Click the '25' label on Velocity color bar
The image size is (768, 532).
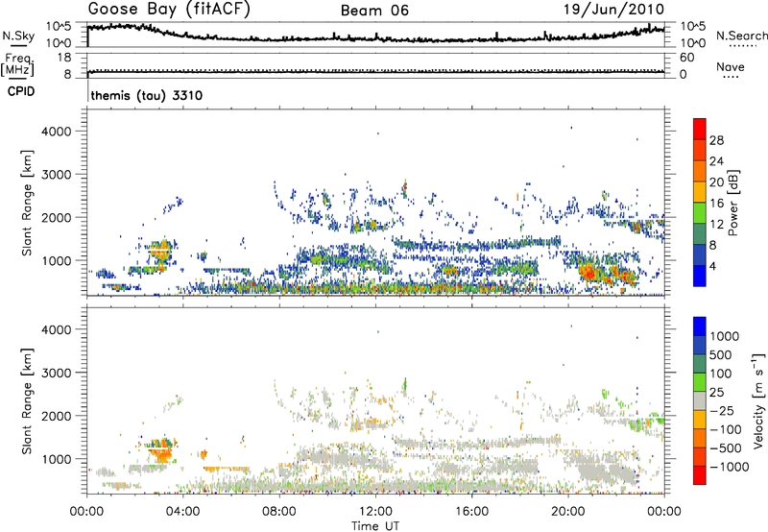716,393
